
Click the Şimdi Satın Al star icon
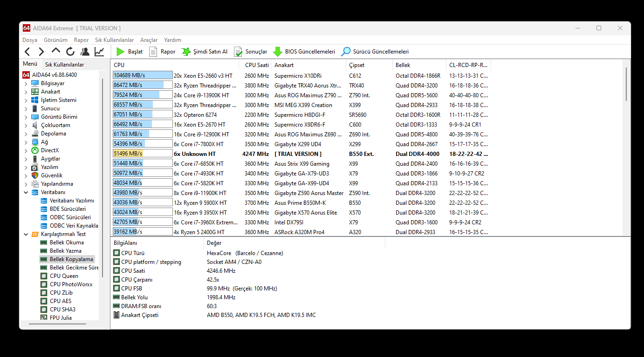click(185, 52)
